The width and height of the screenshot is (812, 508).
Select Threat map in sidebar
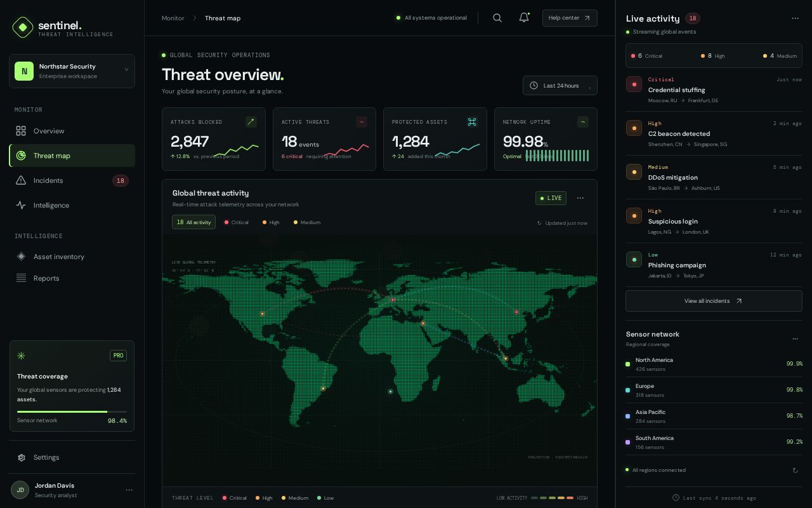(x=72, y=156)
